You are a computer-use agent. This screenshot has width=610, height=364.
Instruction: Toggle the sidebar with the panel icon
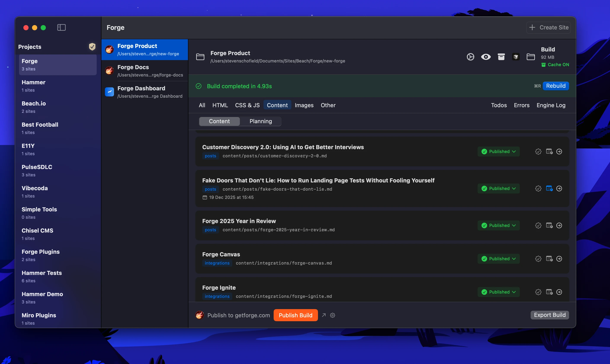[61, 27]
